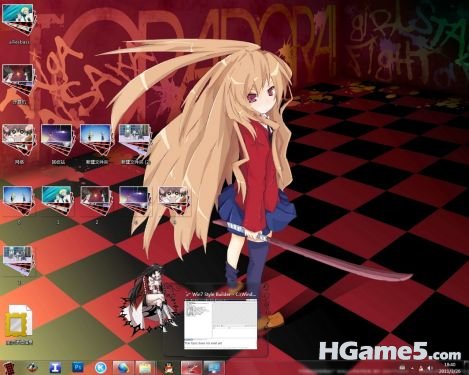Open the blue "I" app on the taskbar
469x375 pixels.
(x=55, y=368)
